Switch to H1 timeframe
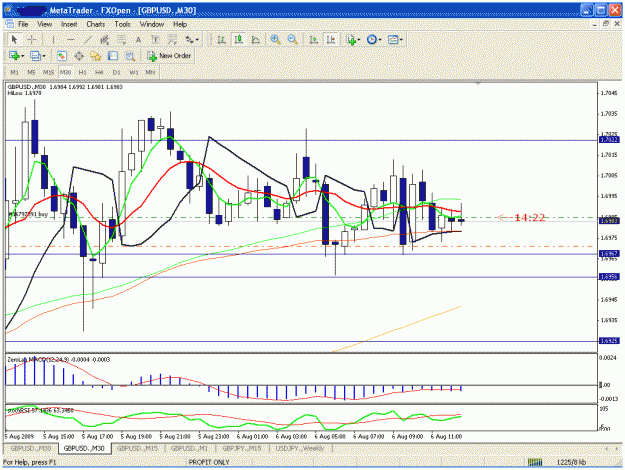The height and width of the screenshot is (470, 625). coord(83,73)
